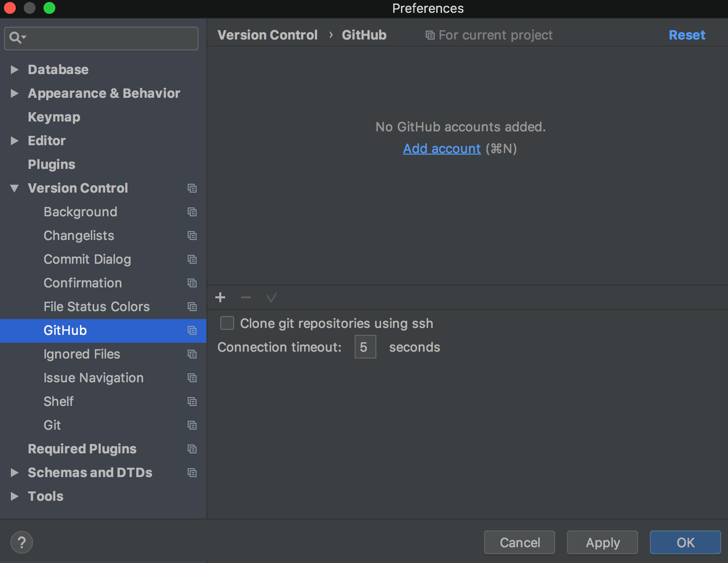Click project-level icon next to Git
Image resolution: width=728 pixels, height=563 pixels.
[192, 425]
